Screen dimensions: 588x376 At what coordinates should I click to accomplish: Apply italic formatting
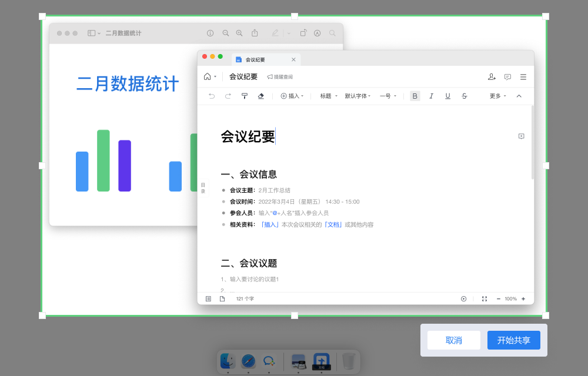pos(431,96)
